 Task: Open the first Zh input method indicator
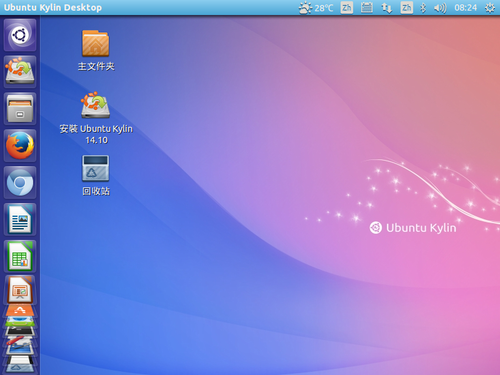[x=347, y=8]
